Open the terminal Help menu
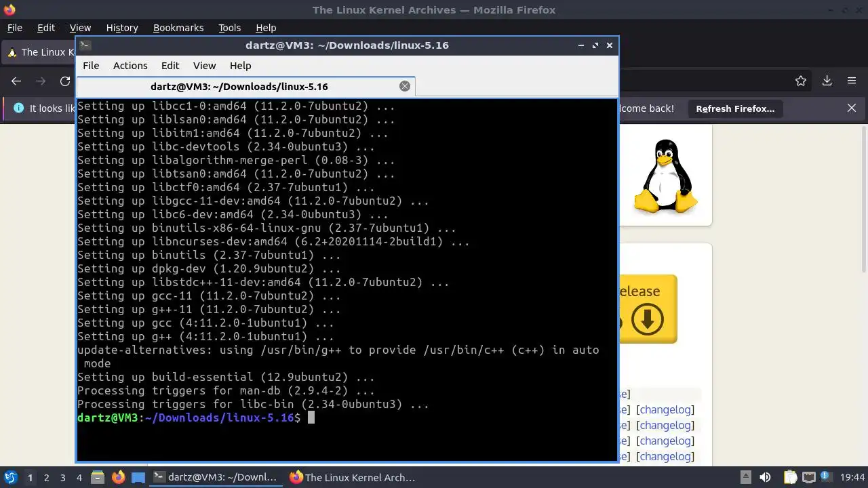The width and height of the screenshot is (868, 488). coord(240,66)
